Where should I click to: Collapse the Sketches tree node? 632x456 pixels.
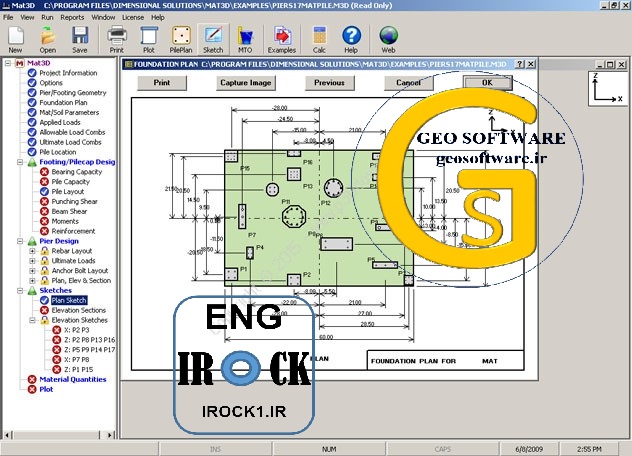20,291
